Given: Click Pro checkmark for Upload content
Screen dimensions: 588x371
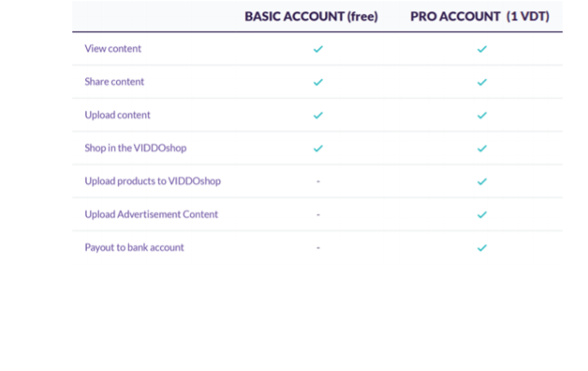Looking at the screenshot, I should coord(481,115).
